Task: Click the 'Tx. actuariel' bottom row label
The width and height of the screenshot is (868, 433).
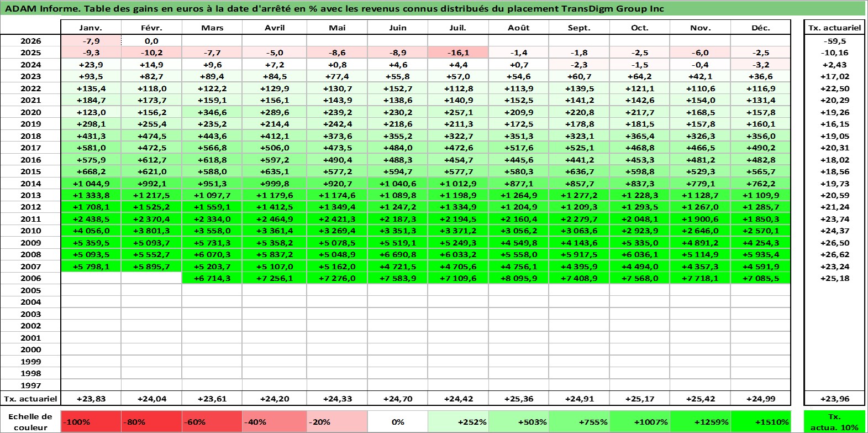Action: pos(30,399)
